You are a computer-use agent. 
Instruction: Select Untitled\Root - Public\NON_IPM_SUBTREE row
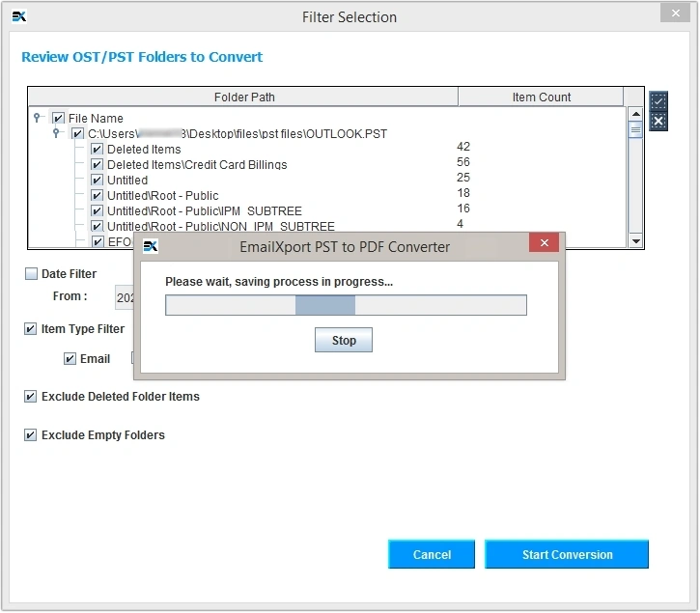pos(220,226)
